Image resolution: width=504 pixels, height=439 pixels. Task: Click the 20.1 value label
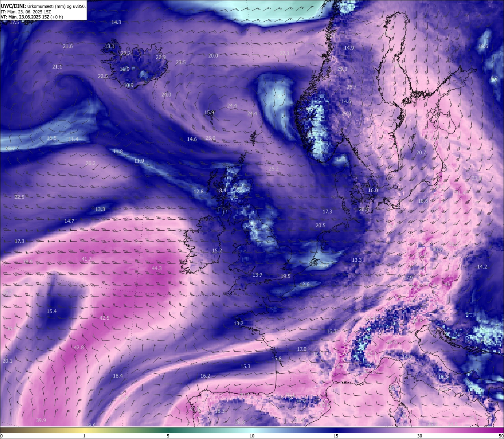click(x=7, y=361)
